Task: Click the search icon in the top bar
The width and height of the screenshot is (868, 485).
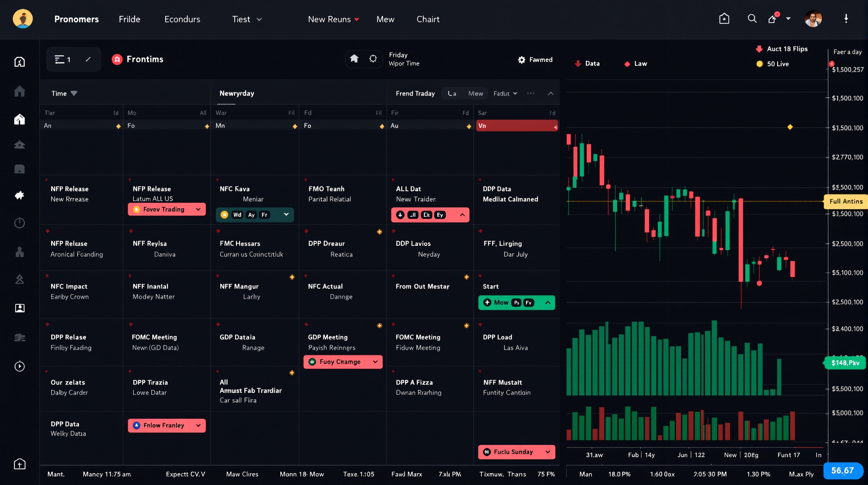Action: [752, 19]
